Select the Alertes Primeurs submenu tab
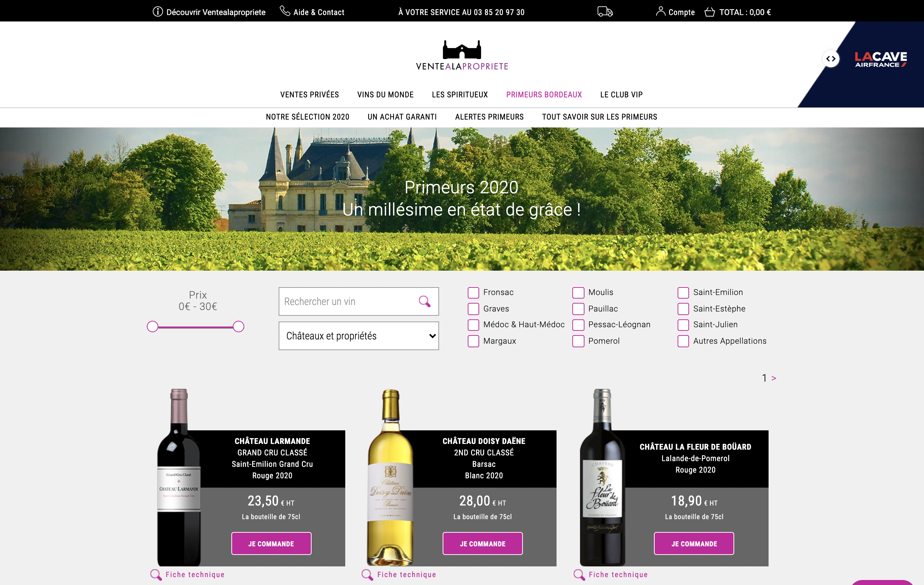Viewport: 924px width, 585px height. tap(489, 117)
